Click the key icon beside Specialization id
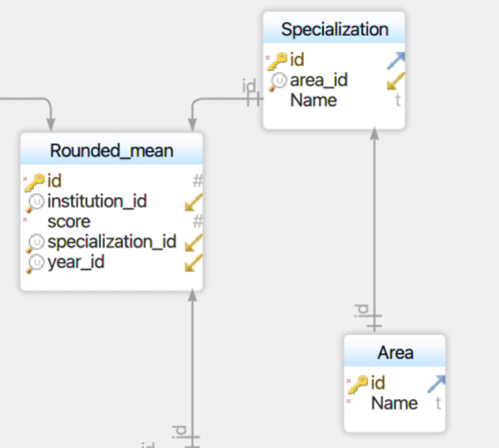This screenshot has width=499, height=448. coord(278,60)
